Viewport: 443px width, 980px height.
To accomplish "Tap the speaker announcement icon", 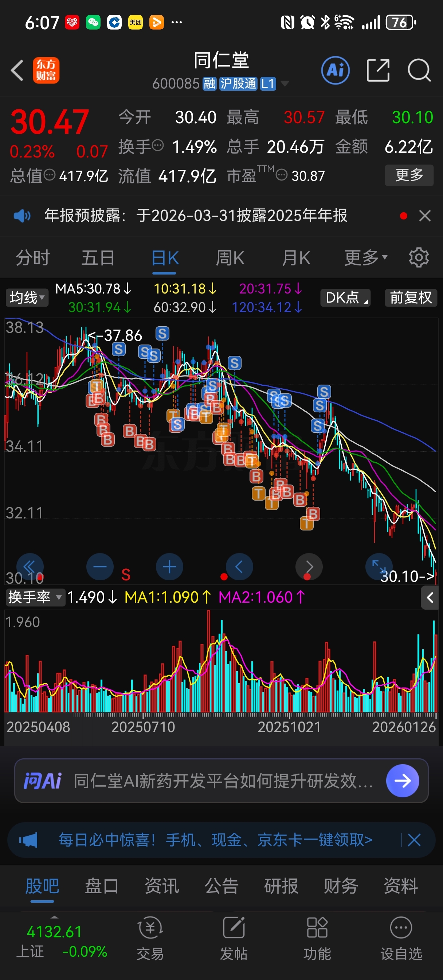I will tap(21, 216).
